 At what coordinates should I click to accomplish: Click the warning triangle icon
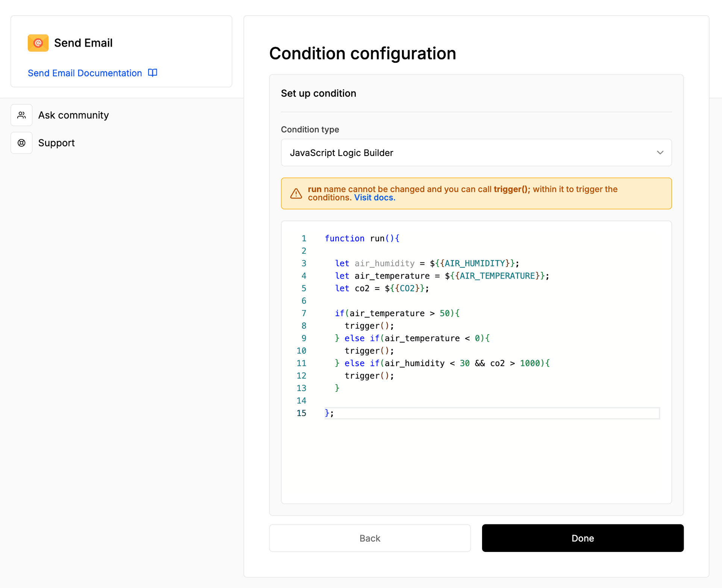(x=296, y=194)
